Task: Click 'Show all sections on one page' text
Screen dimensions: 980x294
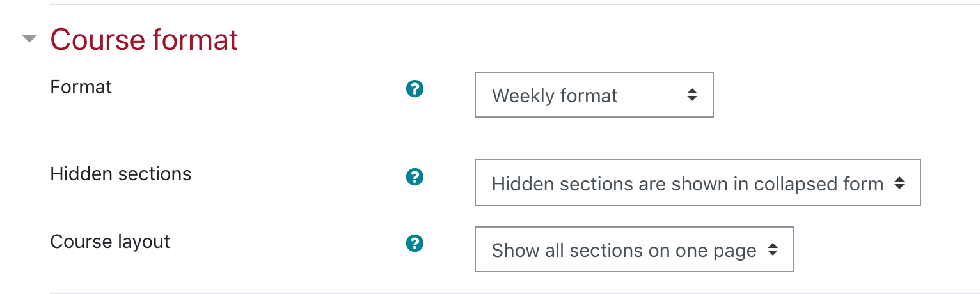Action: click(624, 251)
